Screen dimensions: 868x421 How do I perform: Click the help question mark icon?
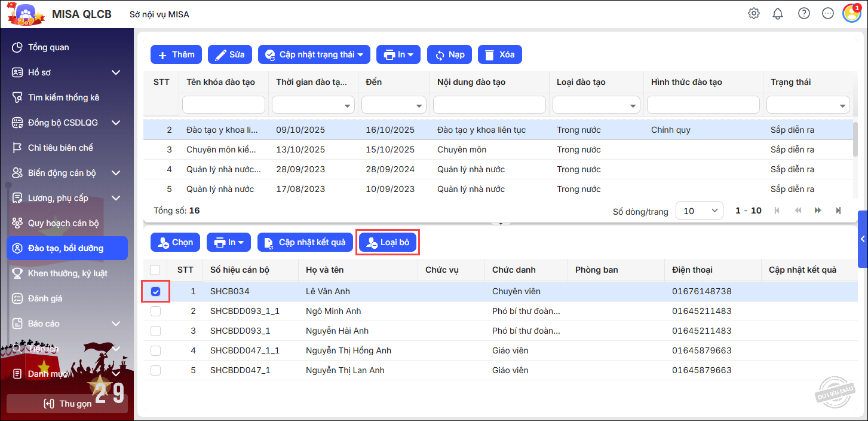coord(804,14)
